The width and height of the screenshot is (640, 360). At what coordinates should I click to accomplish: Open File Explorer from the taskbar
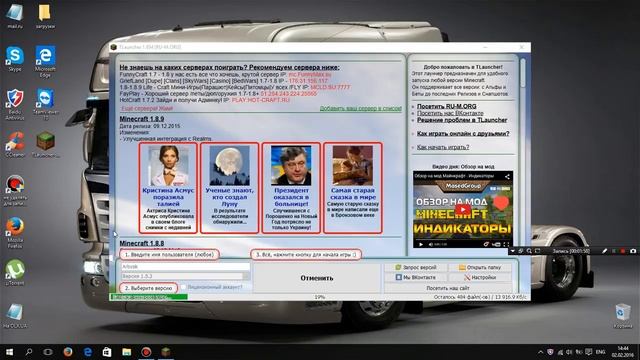coord(127,351)
